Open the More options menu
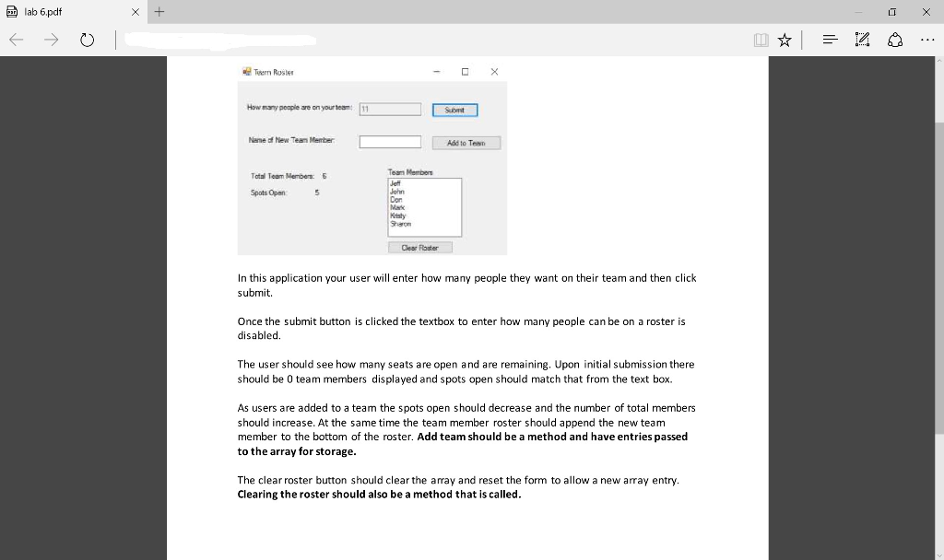944x560 pixels. click(x=926, y=40)
